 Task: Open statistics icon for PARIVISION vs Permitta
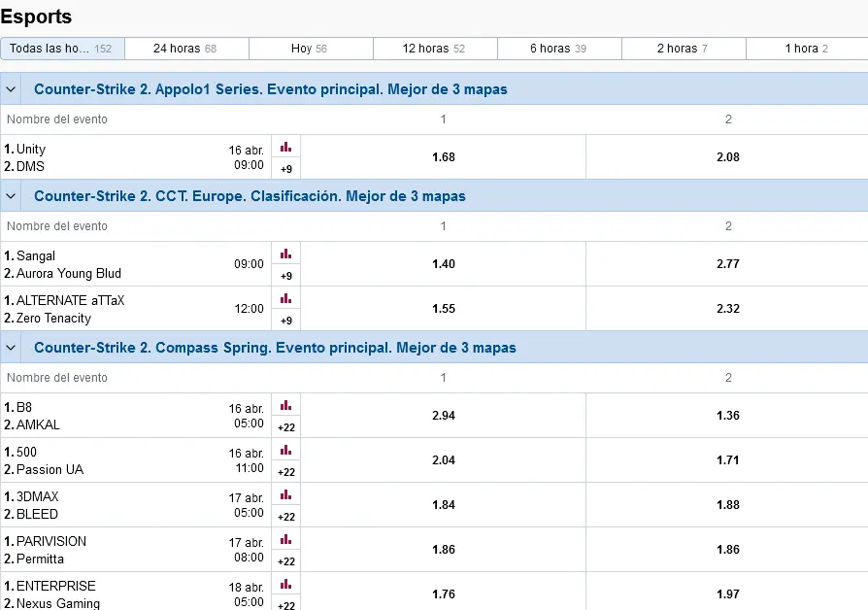(x=285, y=540)
